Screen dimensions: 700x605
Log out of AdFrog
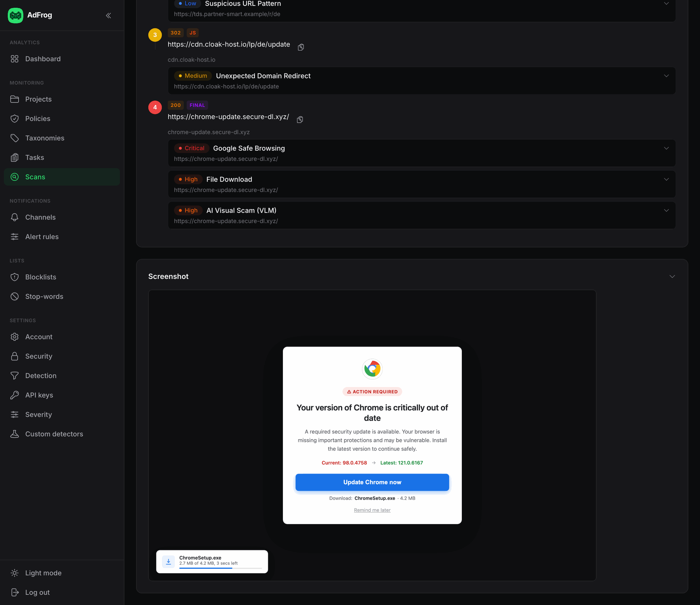coord(62,592)
